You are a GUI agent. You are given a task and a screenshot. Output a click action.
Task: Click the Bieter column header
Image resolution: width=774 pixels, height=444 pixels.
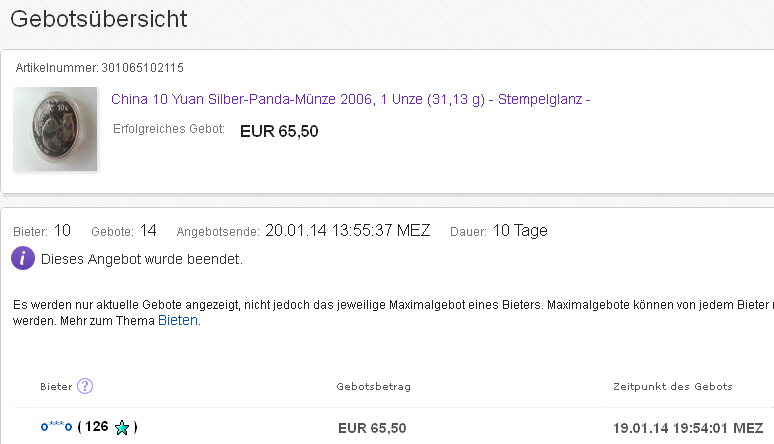56,387
